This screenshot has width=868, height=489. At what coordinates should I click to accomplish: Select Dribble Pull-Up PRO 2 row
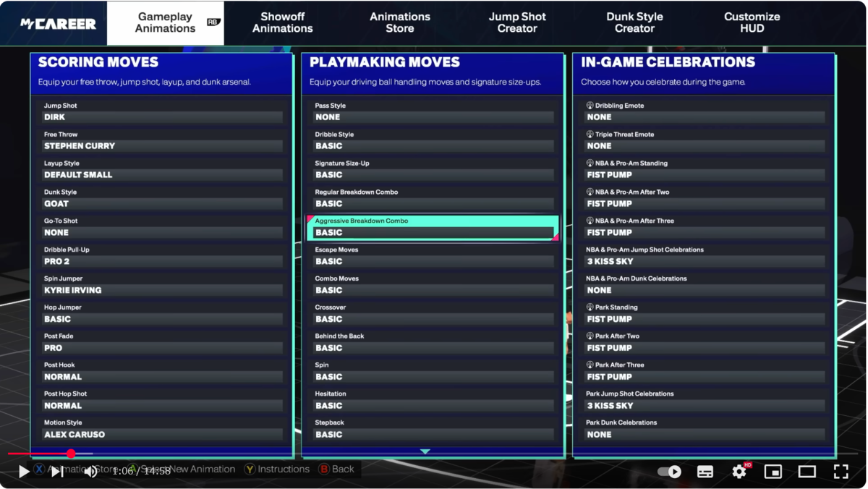point(162,256)
